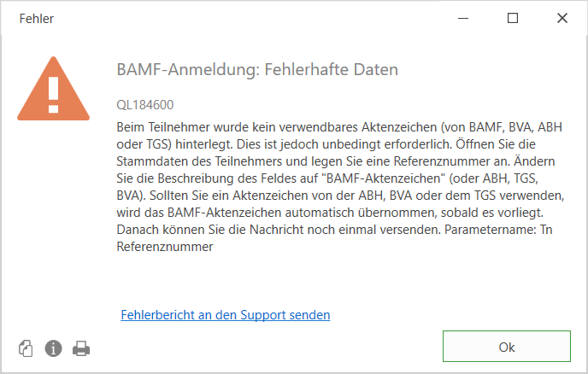Click the first line starting 'Beim Teilnehmer'
588x374 pixels.
coord(339,127)
